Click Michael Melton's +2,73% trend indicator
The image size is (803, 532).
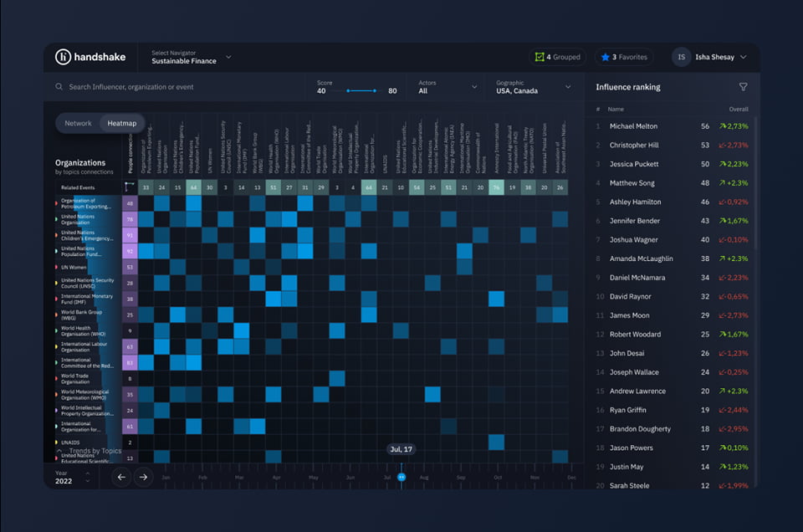pyautogui.click(x=734, y=126)
